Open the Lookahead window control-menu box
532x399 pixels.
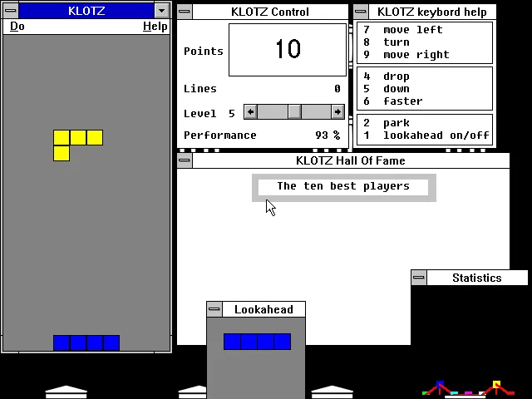click(x=214, y=309)
